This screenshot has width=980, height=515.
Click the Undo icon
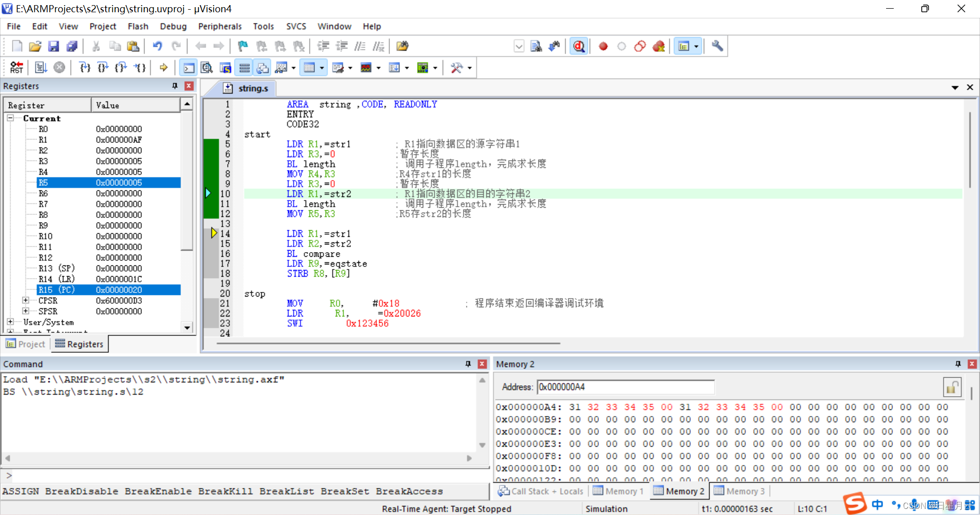(x=157, y=46)
